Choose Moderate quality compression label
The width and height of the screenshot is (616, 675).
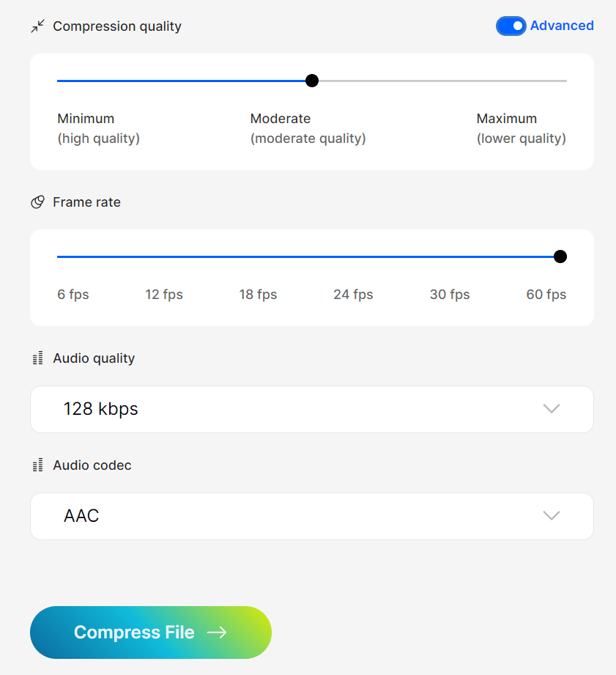click(308, 128)
